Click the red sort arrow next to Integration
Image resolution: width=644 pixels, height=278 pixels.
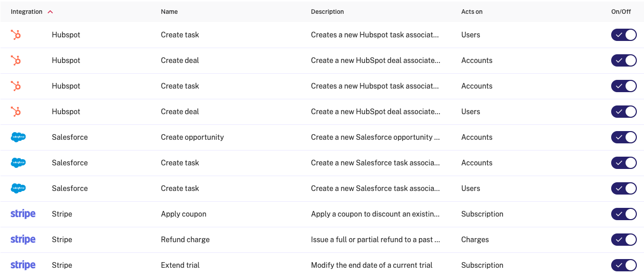click(x=50, y=12)
